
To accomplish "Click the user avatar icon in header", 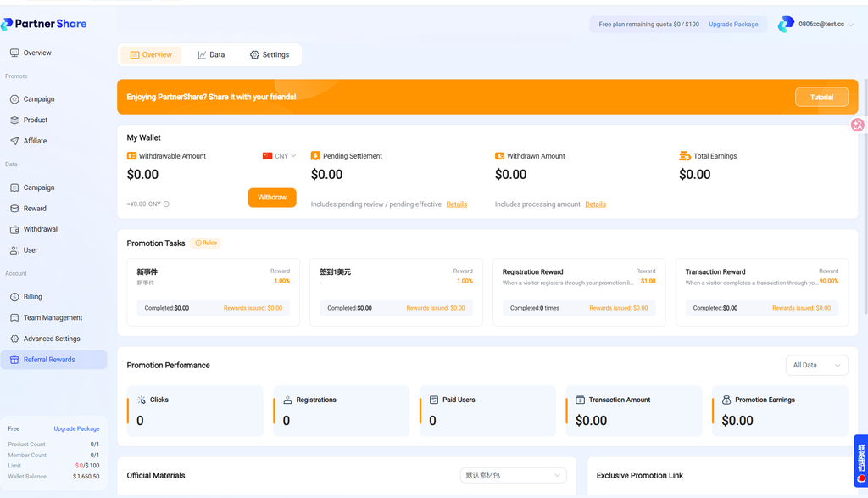I will pyautogui.click(x=786, y=25).
